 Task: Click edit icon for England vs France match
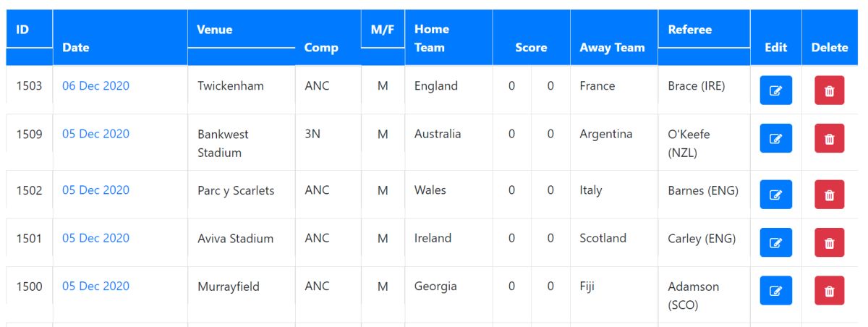(775, 90)
